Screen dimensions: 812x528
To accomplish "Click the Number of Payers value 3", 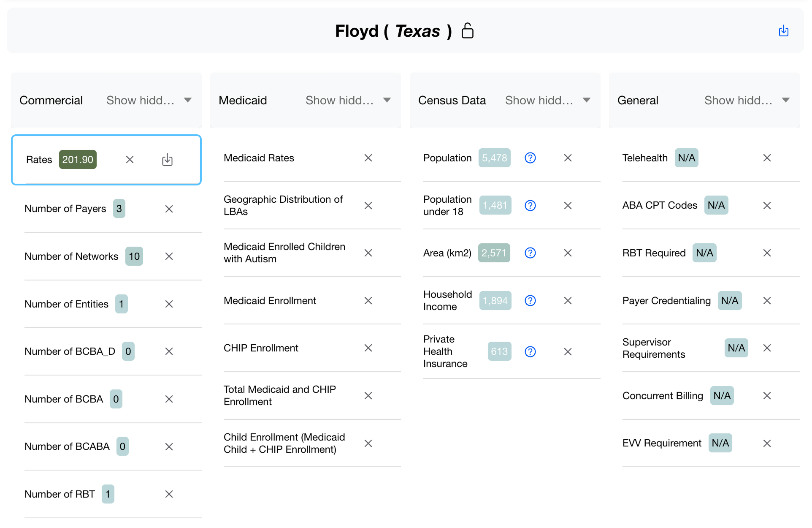I will (x=119, y=209).
